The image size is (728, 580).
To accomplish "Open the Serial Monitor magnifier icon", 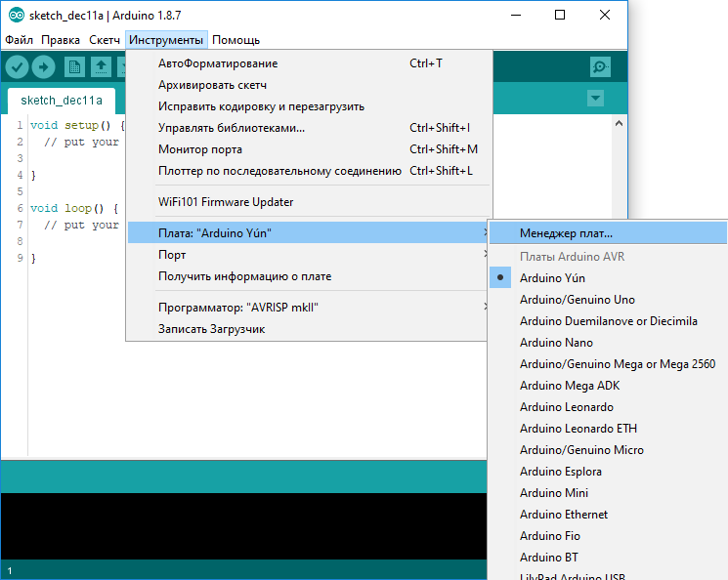I will pyautogui.click(x=600, y=67).
